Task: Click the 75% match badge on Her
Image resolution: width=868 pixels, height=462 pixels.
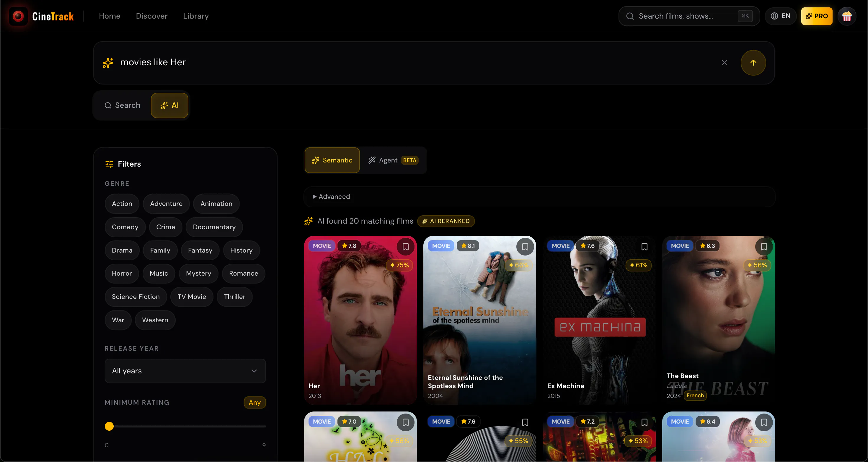Action: (399, 265)
